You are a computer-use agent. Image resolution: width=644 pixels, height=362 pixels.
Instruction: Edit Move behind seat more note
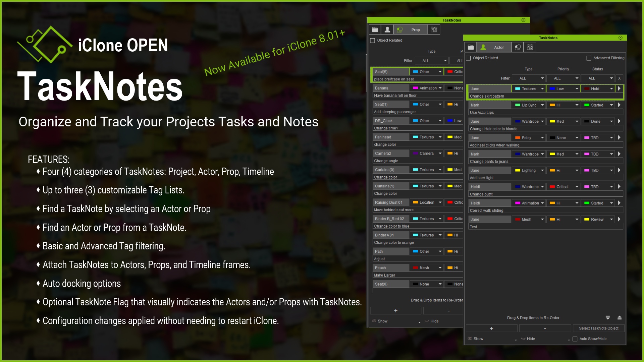418,210
